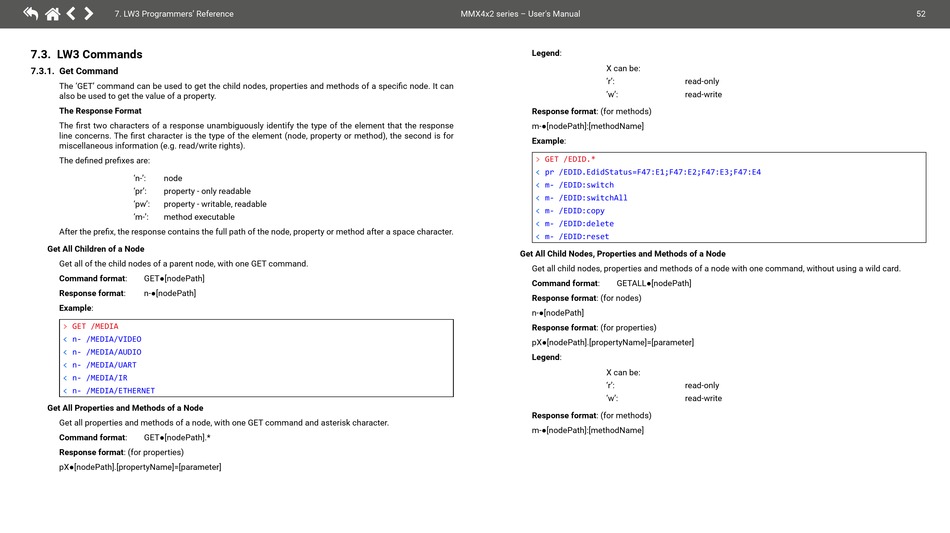Click the 'n- /MEDIA/AUDIO' response line
This screenshot has width=950, height=533.
(102, 352)
